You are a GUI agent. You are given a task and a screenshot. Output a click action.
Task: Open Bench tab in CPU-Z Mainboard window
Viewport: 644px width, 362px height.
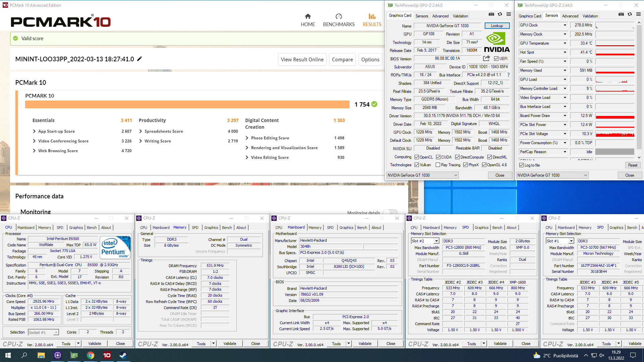pyautogui.click(x=362, y=228)
